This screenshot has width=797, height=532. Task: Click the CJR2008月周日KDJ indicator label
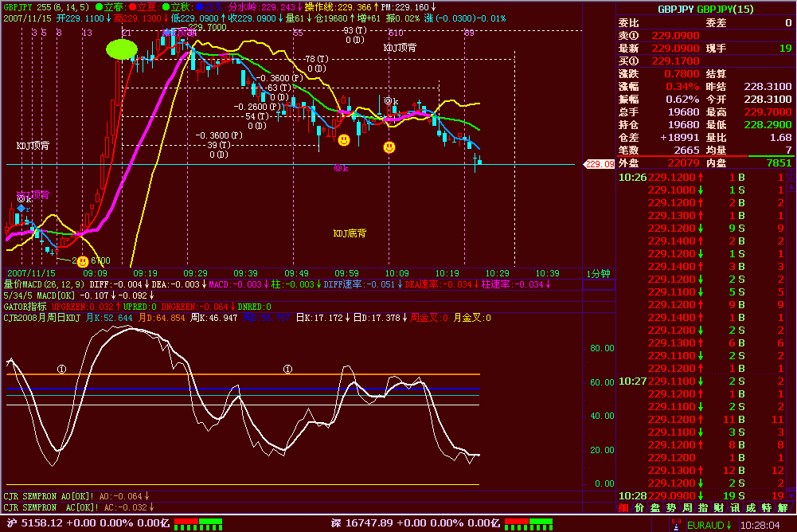(x=42, y=318)
